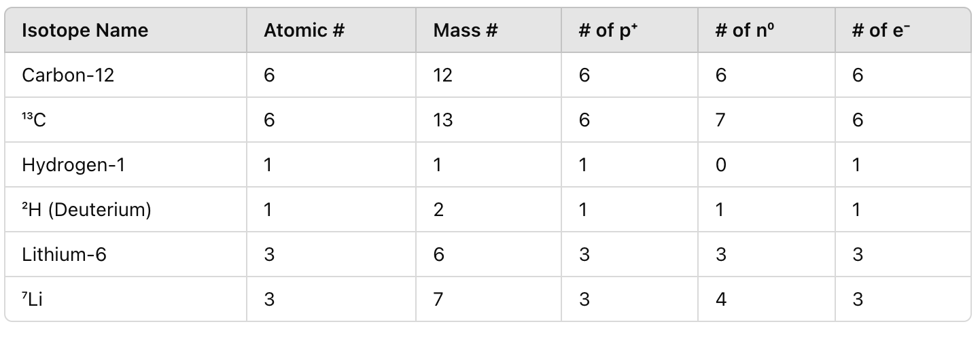This screenshot has width=980, height=337.
Task: Select the ²H (Deuterium) cell
Action: pos(126,209)
